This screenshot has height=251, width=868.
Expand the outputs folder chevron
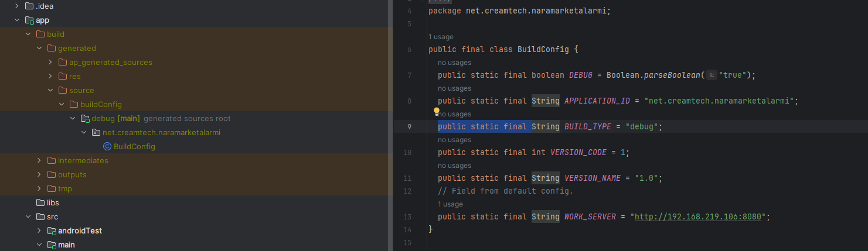point(39,174)
